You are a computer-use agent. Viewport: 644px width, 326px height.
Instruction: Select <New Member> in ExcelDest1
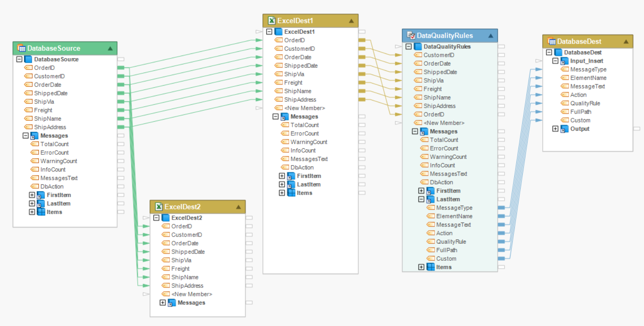pyautogui.click(x=304, y=108)
